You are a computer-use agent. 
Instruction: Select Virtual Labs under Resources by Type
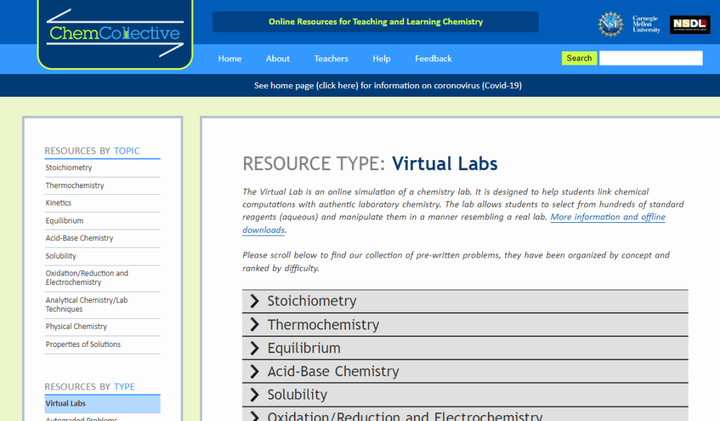[x=102, y=404]
